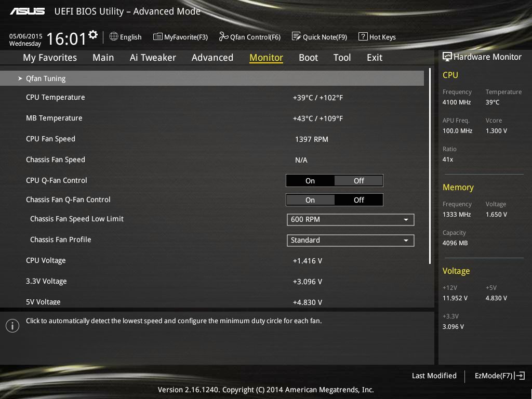Click the globe language icon
The image size is (532, 399).
tap(114, 37)
